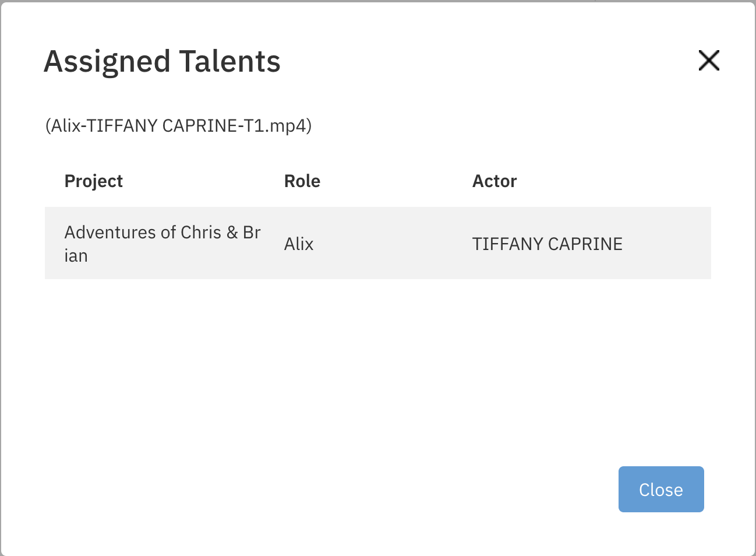The height and width of the screenshot is (556, 756).
Task: Click the Role column header
Action: point(302,181)
